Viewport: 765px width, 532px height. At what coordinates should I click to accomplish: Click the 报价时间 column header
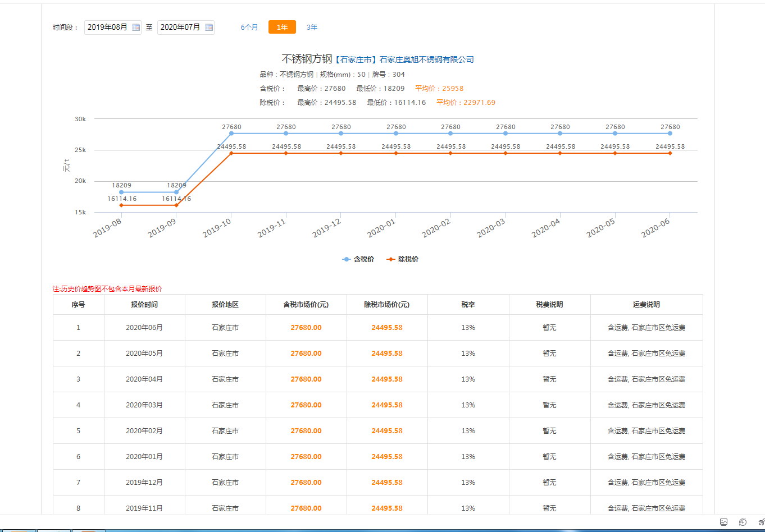pyautogui.click(x=144, y=305)
